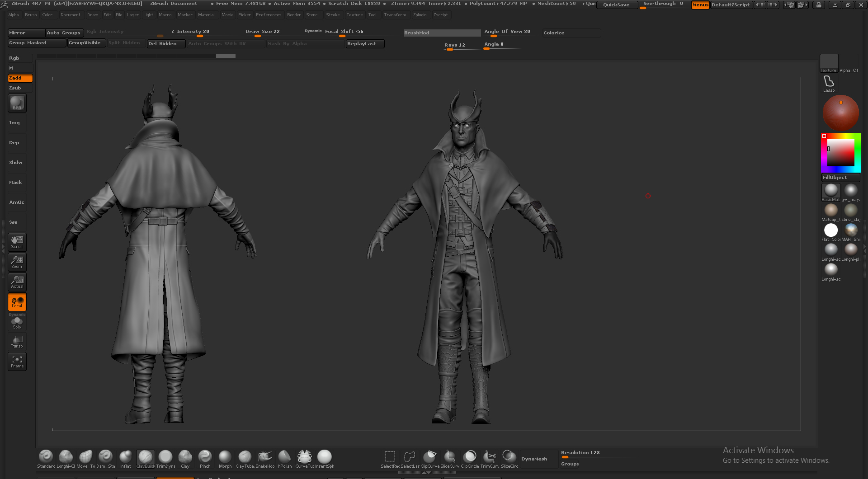Click the Actual size icon
Viewport: 868px width, 479px height.
click(17, 282)
